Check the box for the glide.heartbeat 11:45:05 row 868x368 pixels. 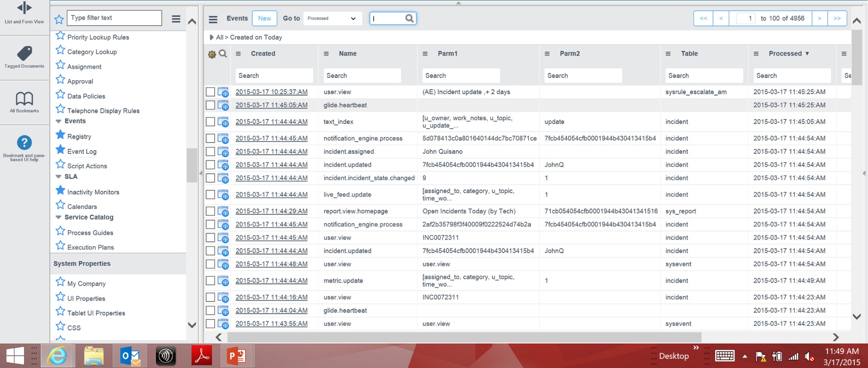210,105
